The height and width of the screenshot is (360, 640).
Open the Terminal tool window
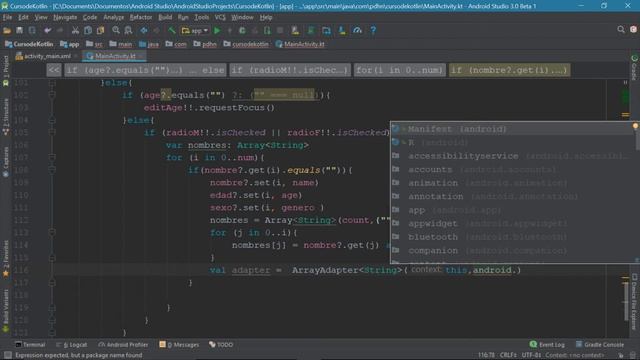coord(30,345)
